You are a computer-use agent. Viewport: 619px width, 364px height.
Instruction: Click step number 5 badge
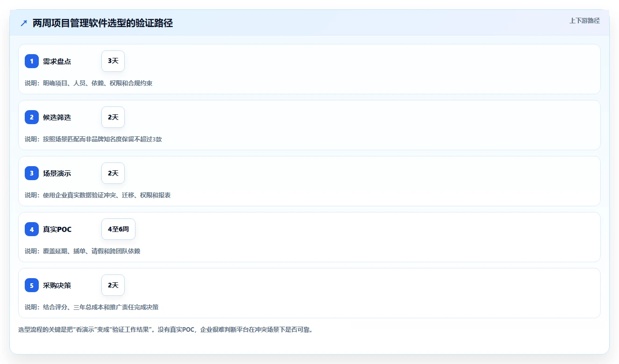32,285
